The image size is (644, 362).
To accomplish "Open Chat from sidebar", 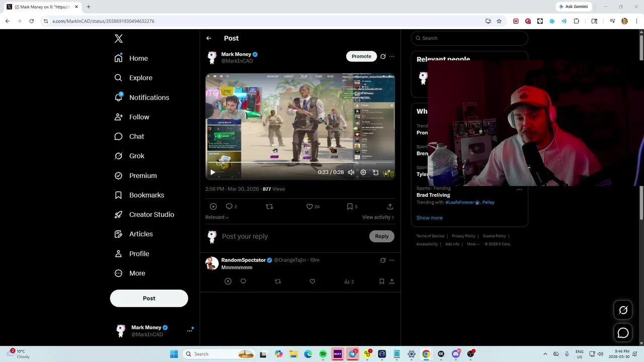I will click(x=129, y=136).
